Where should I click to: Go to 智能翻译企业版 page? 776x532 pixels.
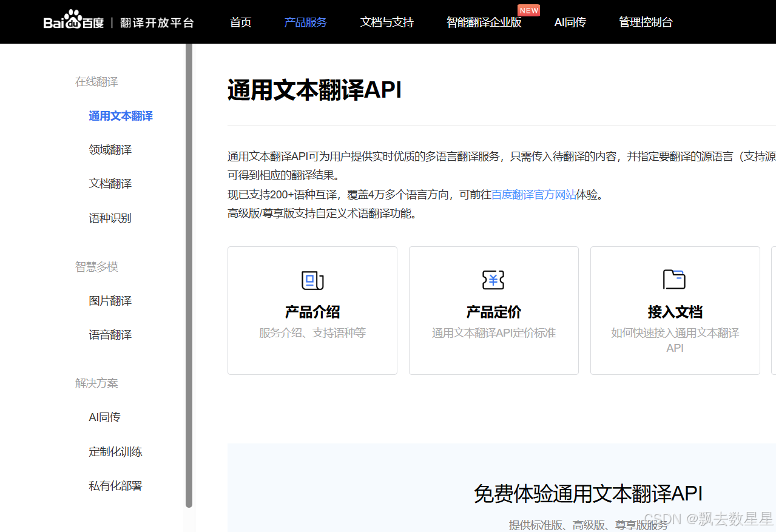coord(484,22)
